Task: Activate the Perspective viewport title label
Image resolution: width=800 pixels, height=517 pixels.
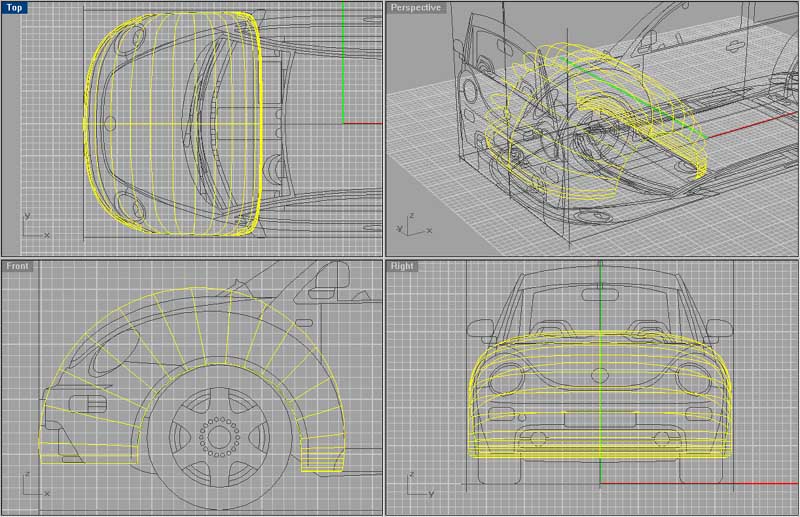Action: click(x=415, y=8)
